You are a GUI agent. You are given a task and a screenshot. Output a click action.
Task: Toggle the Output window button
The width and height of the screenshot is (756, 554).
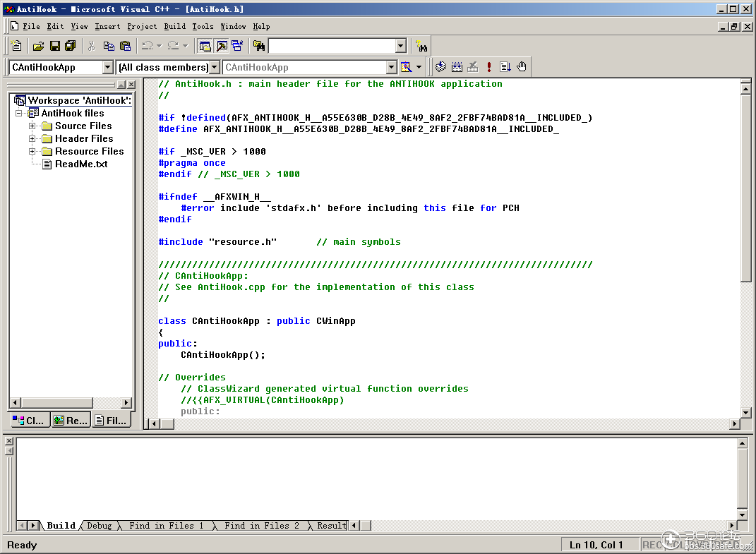[x=221, y=46]
